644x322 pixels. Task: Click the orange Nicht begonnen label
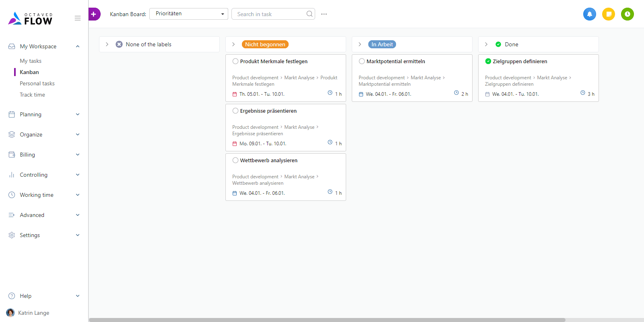pyautogui.click(x=265, y=44)
